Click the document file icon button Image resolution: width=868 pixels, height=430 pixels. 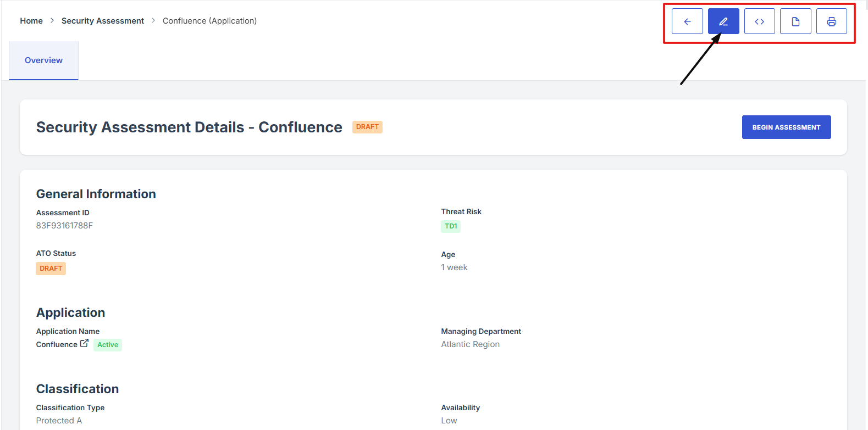795,21
